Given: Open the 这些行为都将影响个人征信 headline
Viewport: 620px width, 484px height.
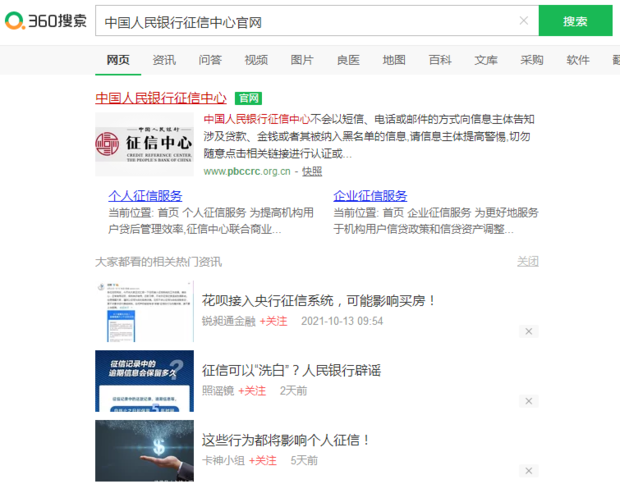Looking at the screenshot, I should pos(286,440).
